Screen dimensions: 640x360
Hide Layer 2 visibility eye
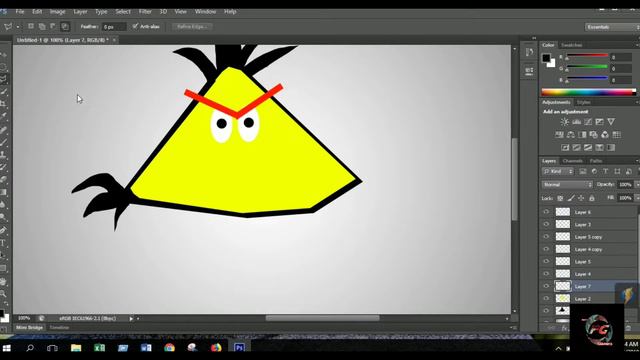[x=546, y=298]
